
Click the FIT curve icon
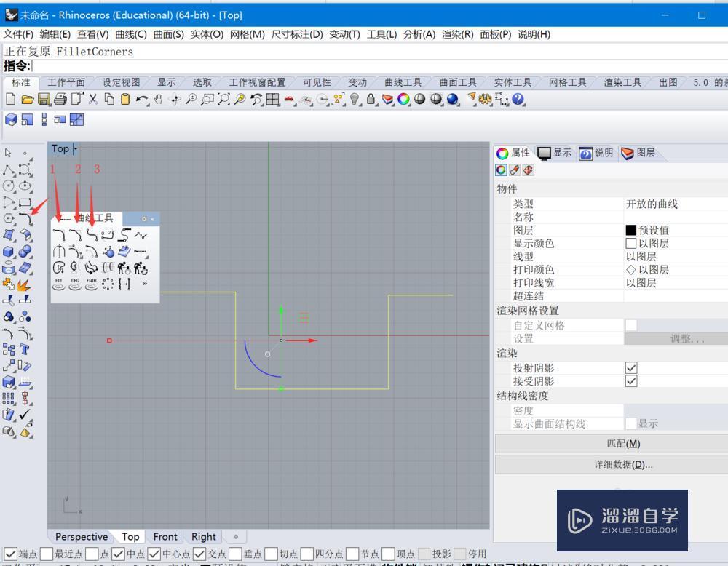pos(58,284)
